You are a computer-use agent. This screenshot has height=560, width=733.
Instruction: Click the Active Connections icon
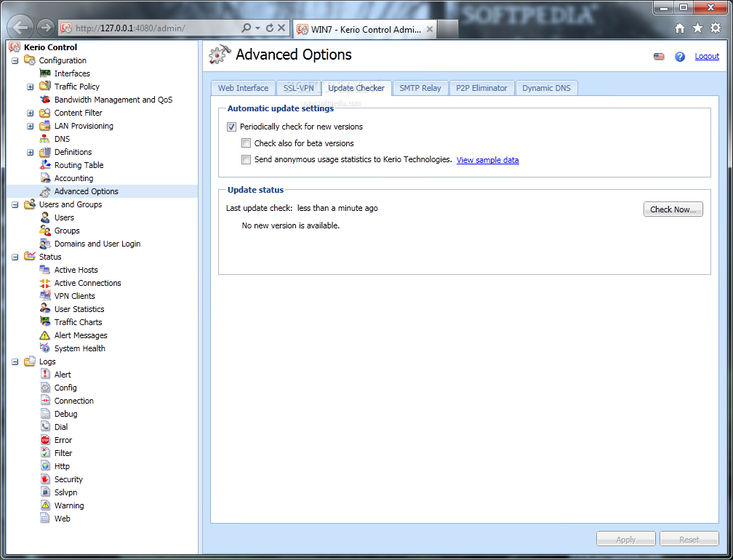tap(45, 283)
